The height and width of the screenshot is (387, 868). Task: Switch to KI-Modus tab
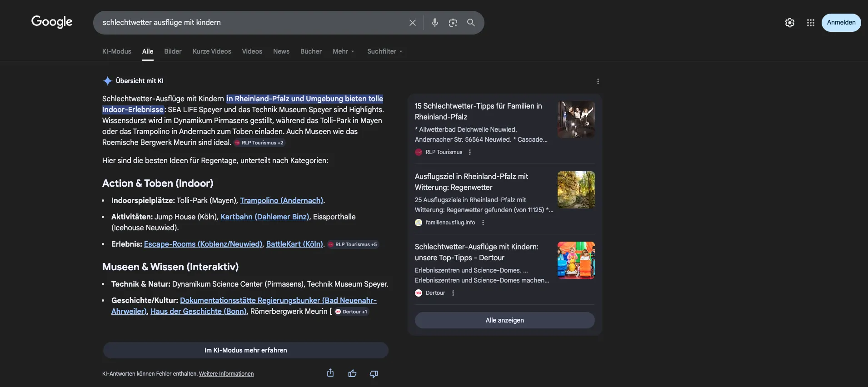click(117, 51)
